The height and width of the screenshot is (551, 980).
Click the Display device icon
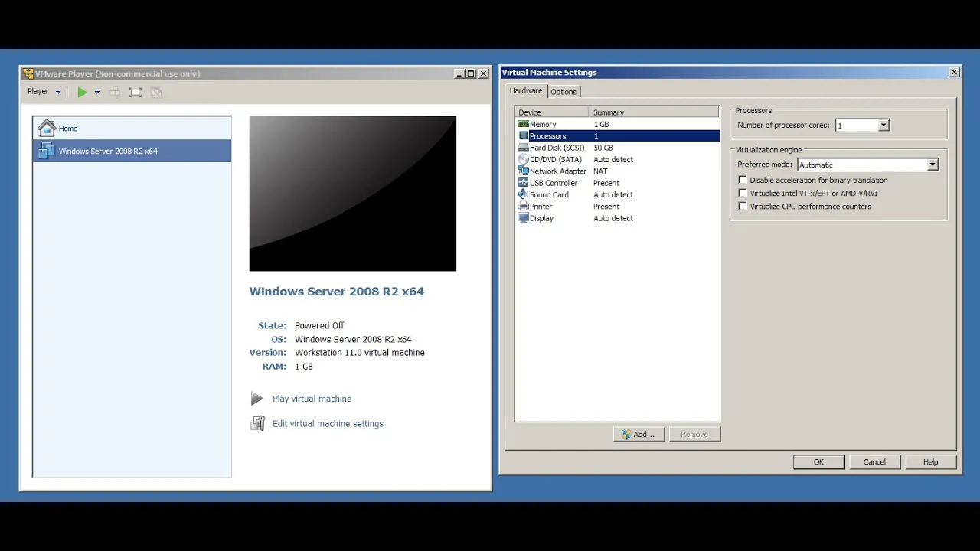524,218
